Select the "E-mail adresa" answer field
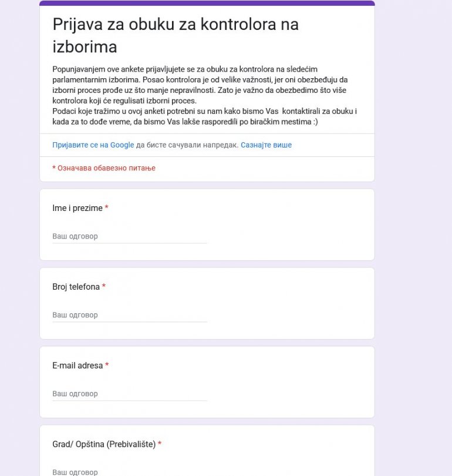This screenshot has width=452, height=476. pyautogui.click(x=129, y=394)
